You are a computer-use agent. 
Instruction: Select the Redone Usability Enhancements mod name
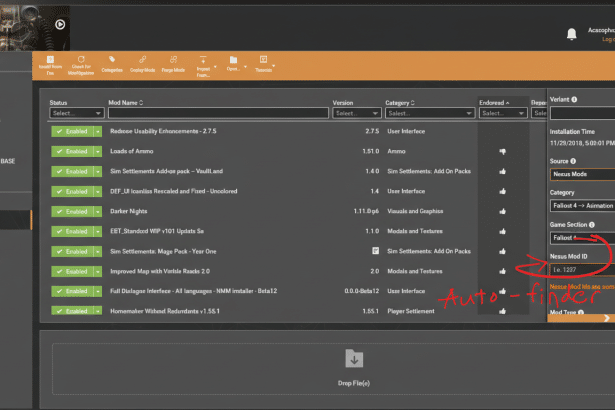pos(163,131)
